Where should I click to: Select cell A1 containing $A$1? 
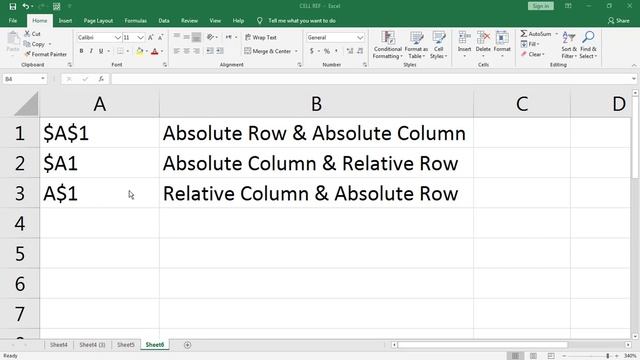tap(99, 133)
